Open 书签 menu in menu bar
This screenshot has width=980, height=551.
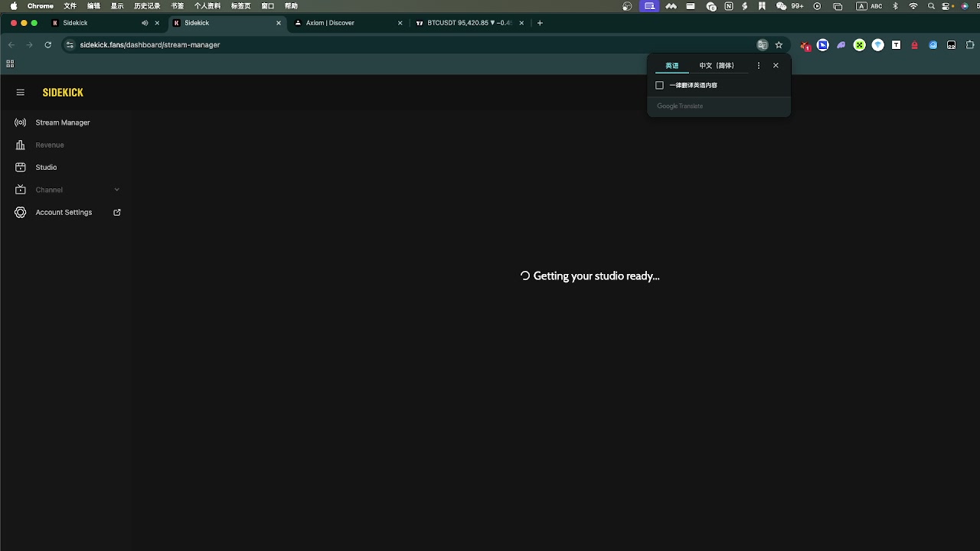[178, 6]
